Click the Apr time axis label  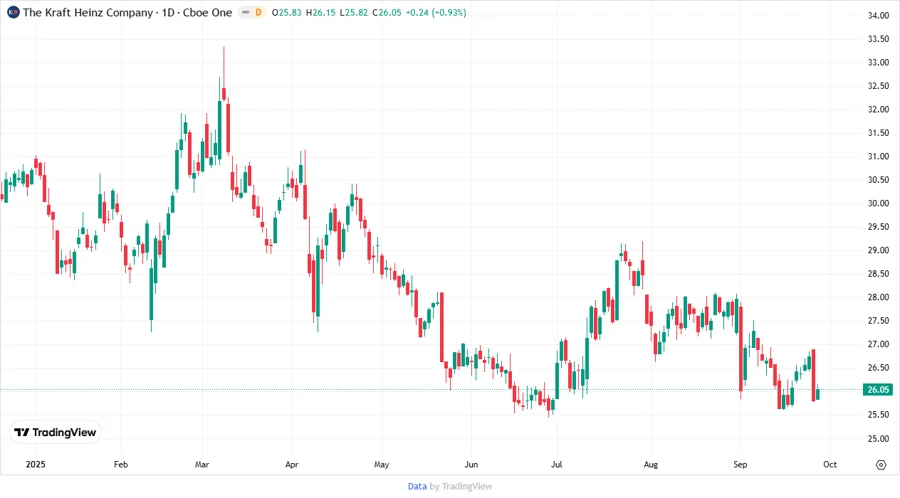pos(292,464)
